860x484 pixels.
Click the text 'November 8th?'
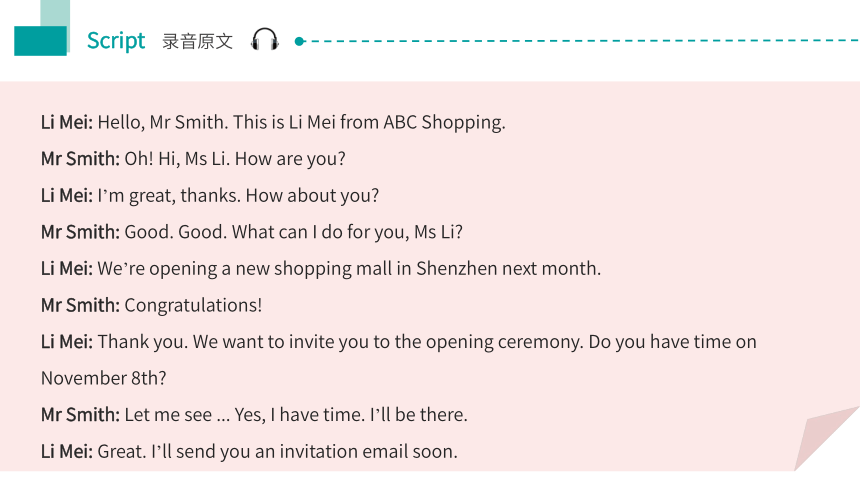[x=104, y=378]
